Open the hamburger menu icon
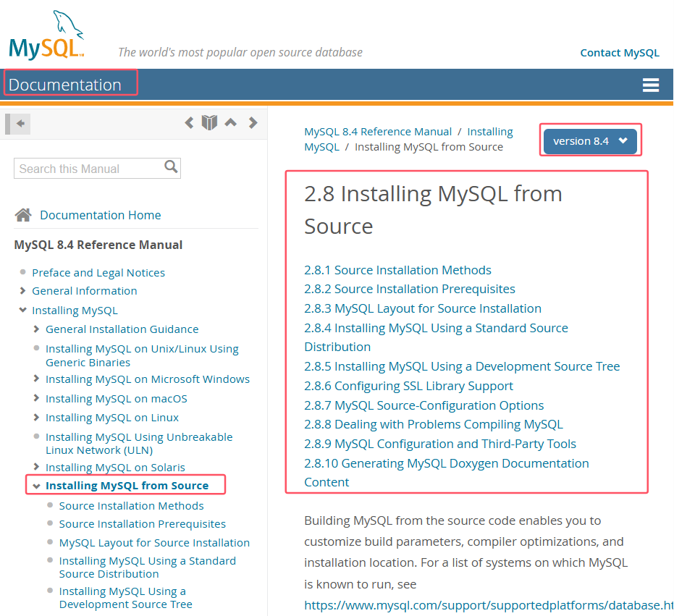This screenshot has height=616, width=674. tap(650, 85)
